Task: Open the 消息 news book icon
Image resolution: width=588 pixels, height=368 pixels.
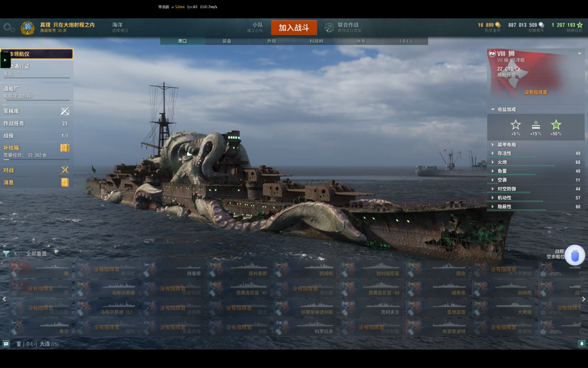Action: pyautogui.click(x=65, y=183)
